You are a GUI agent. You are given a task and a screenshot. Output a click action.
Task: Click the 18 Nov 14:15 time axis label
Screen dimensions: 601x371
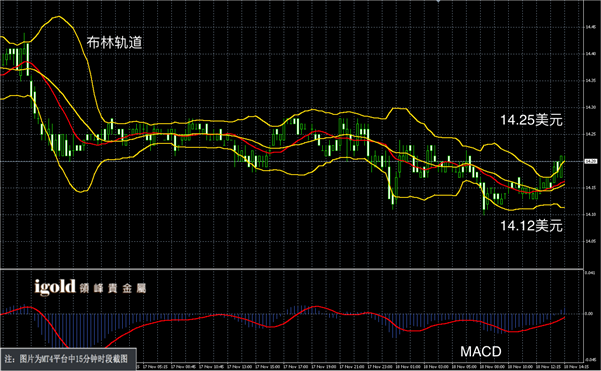point(576,367)
